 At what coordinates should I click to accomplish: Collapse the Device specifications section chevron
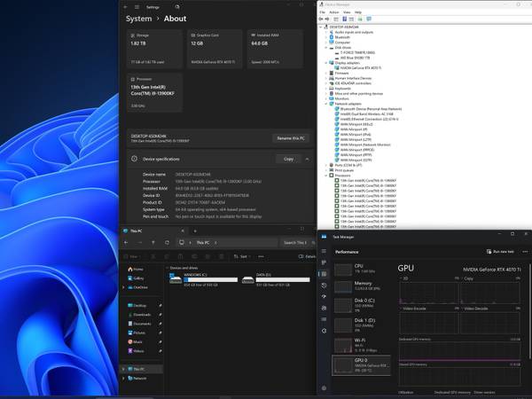point(307,159)
